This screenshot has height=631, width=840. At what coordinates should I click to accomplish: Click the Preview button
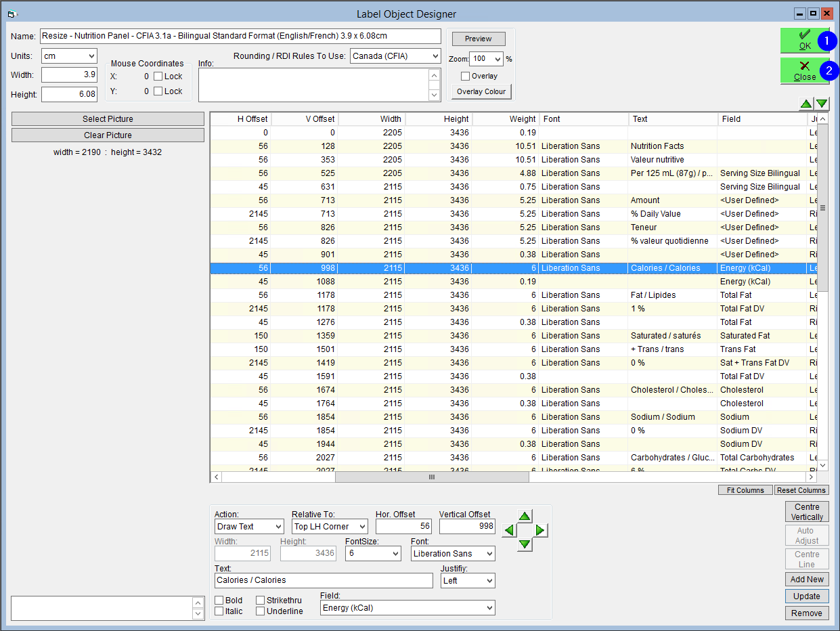[478, 39]
